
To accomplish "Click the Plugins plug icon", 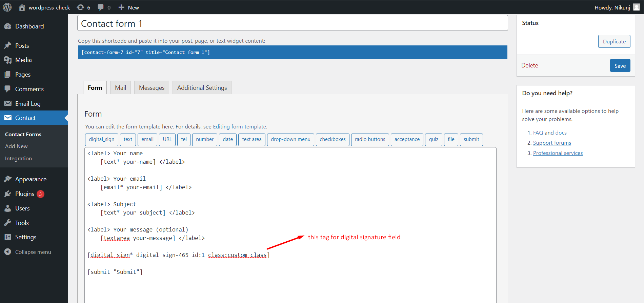I will 8,194.
